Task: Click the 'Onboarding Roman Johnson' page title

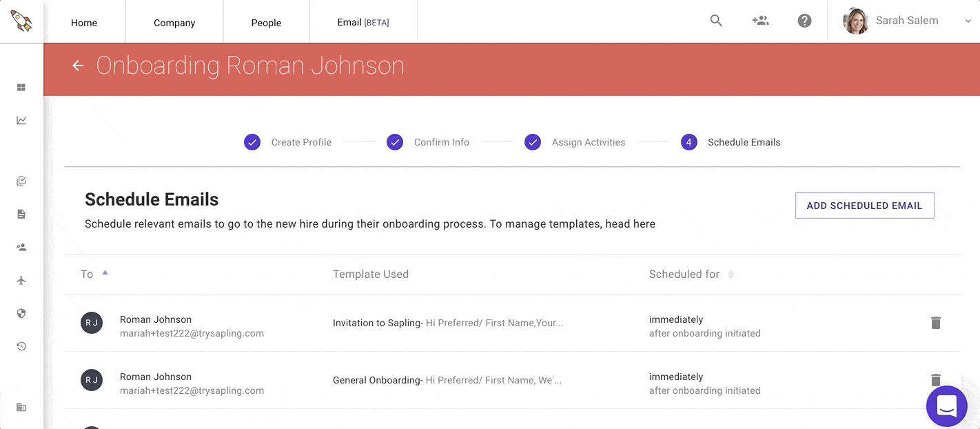Action: click(x=250, y=66)
